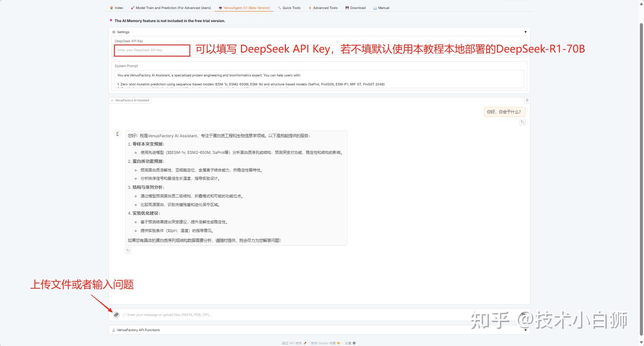Collapse the Settings panel with its chevron

526,31
